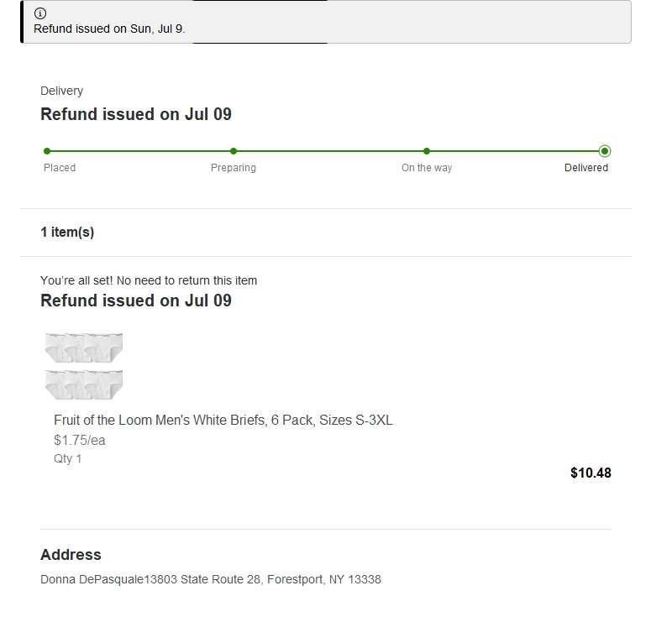Open Fruit of the Loom product link
This screenshot has width=672, height=643.
(x=223, y=420)
